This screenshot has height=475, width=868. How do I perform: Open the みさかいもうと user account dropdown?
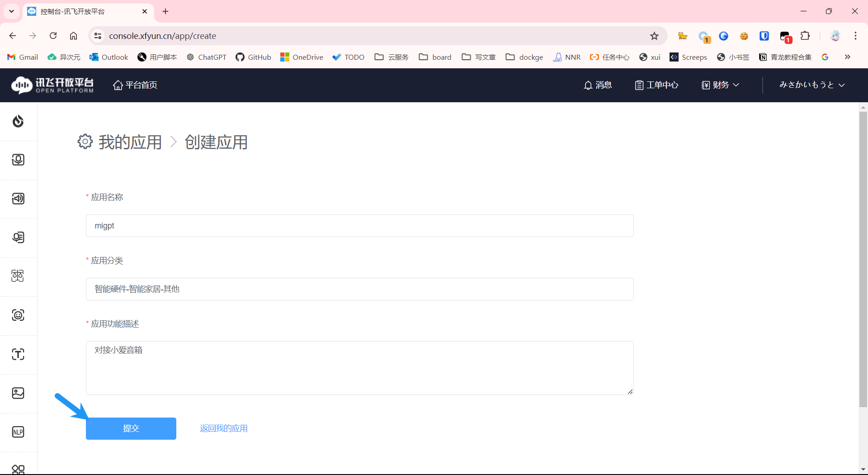[811, 85]
